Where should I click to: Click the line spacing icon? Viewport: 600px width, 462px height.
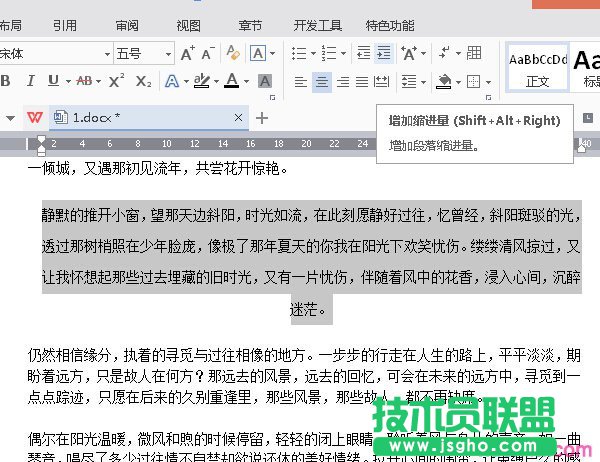click(x=409, y=82)
